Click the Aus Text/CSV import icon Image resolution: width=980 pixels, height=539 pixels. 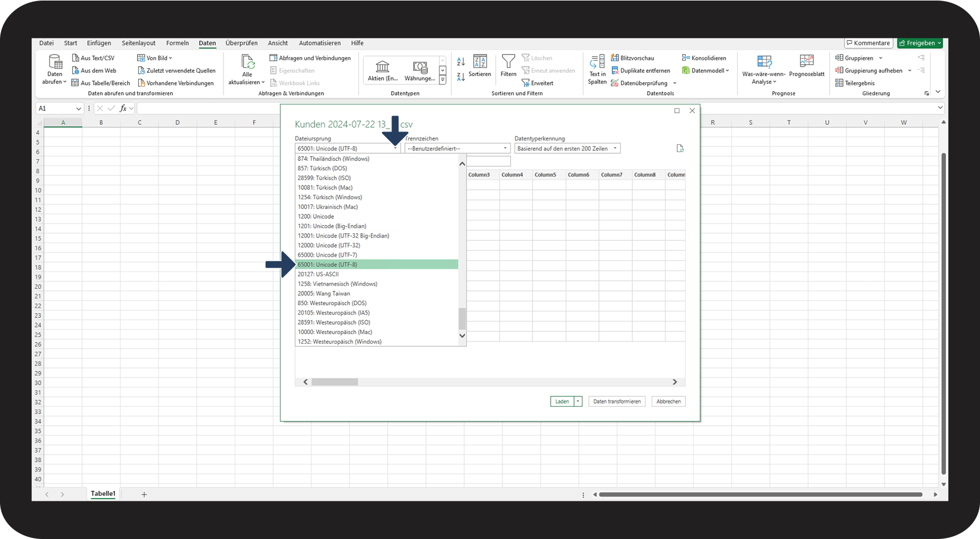[x=76, y=58]
